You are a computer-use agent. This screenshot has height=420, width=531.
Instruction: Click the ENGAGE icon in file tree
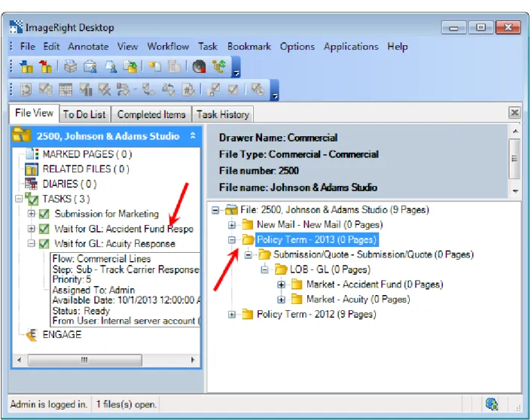coord(32,335)
